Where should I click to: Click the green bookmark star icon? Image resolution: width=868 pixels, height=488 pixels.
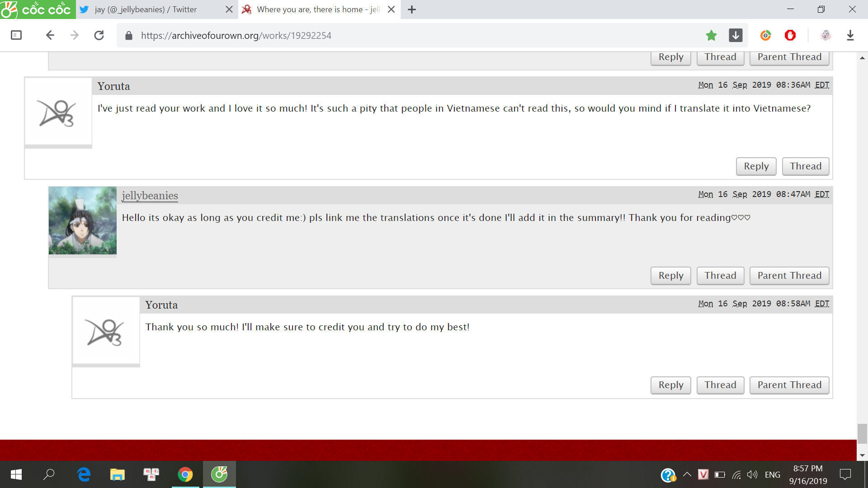pos(711,35)
